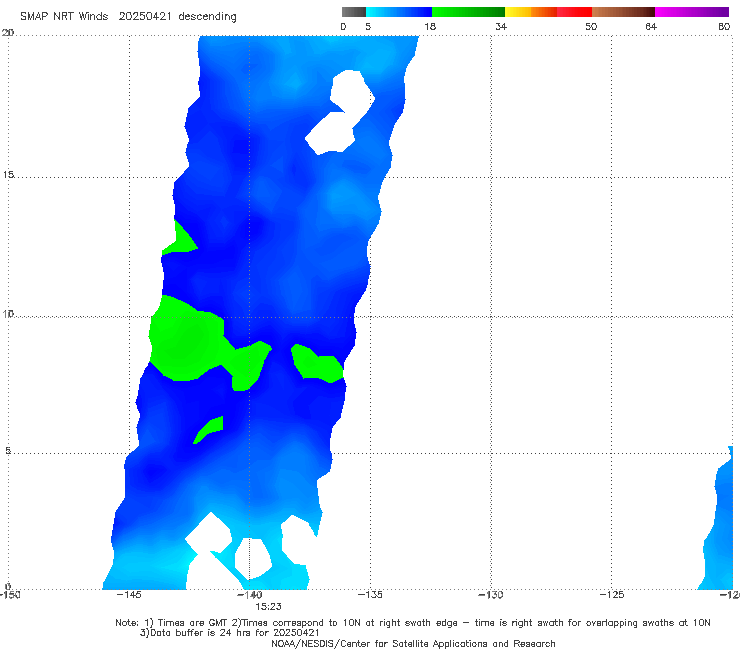Click the color scale label '50'
Viewport: 740px width, 650px height.
(591, 26)
